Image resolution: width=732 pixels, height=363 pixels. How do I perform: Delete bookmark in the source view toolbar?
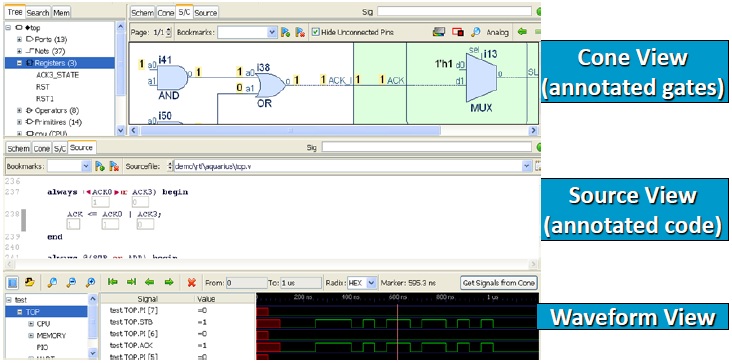pos(113,166)
